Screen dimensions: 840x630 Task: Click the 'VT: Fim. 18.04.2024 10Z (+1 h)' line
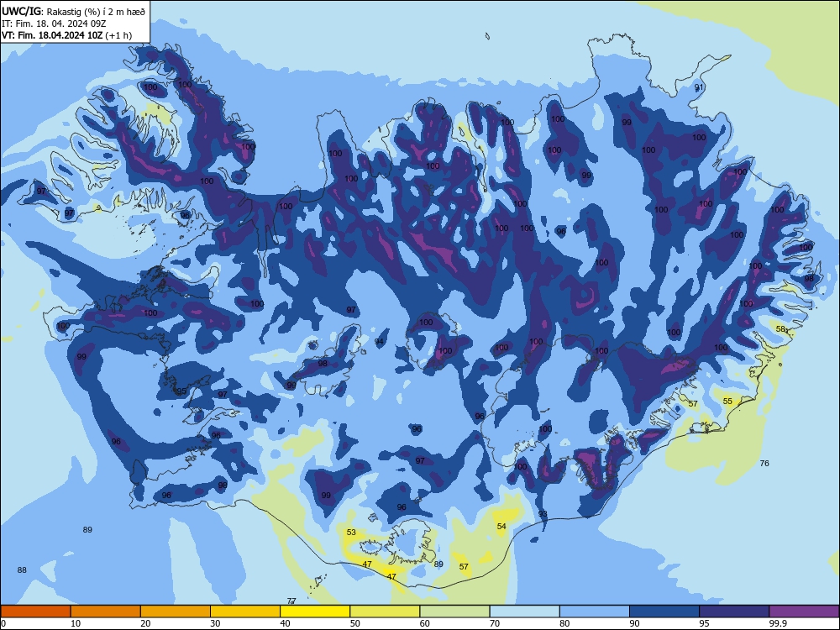66,35
